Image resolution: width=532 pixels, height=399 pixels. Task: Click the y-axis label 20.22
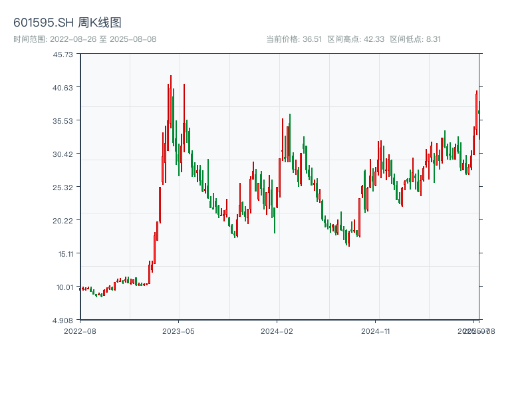click(63, 221)
